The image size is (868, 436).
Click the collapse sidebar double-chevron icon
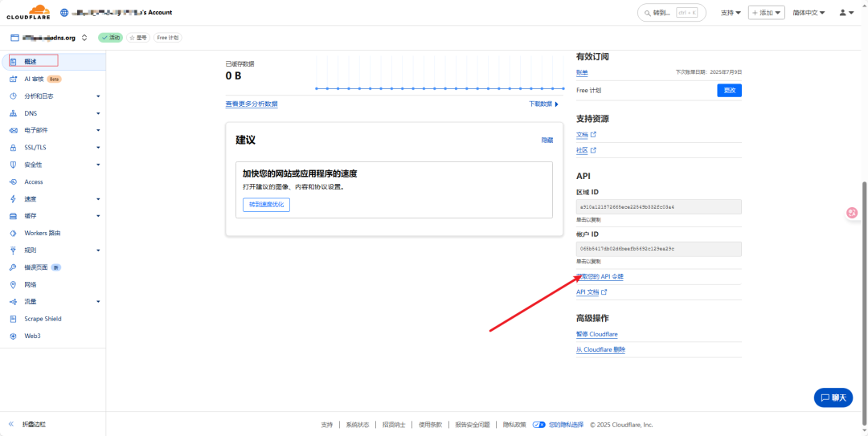pyautogui.click(x=11, y=425)
